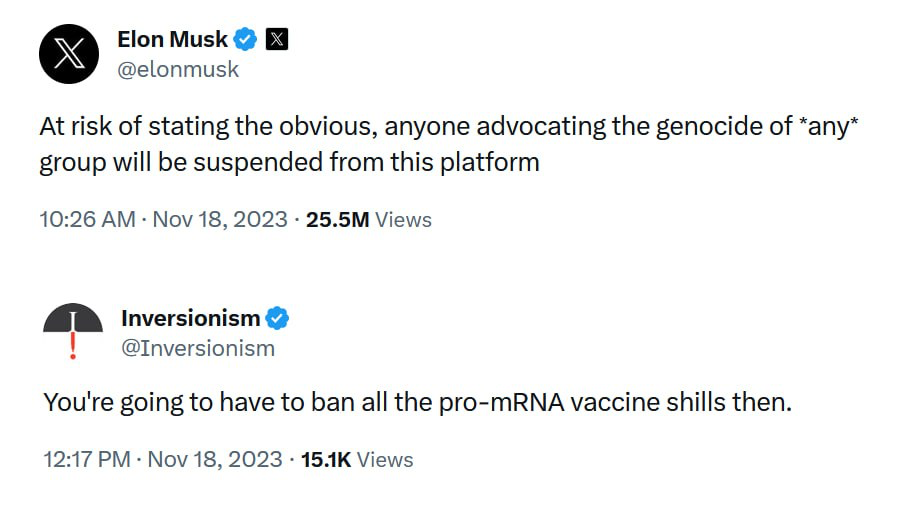Click the verified checkmark next to Inversionism
899x511 pixels.
pyautogui.click(x=277, y=319)
